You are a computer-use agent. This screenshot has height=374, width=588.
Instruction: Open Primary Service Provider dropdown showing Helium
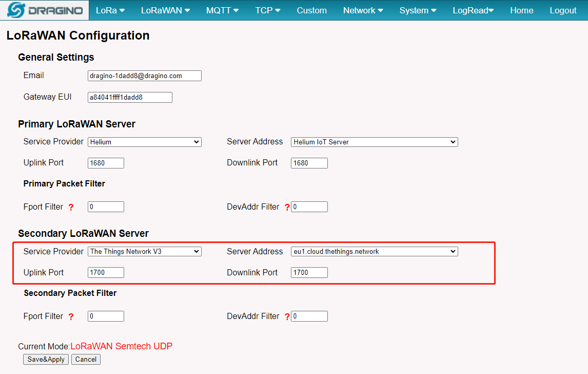point(144,142)
